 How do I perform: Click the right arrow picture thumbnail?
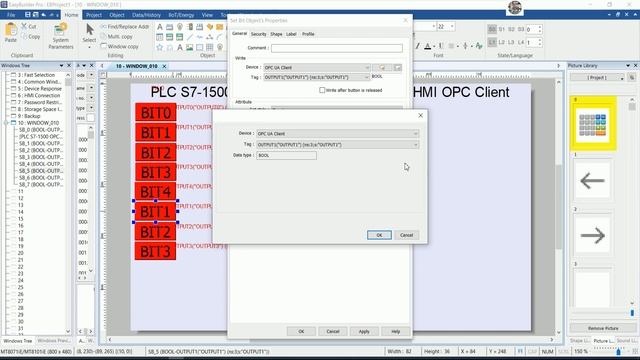pyautogui.click(x=592, y=235)
